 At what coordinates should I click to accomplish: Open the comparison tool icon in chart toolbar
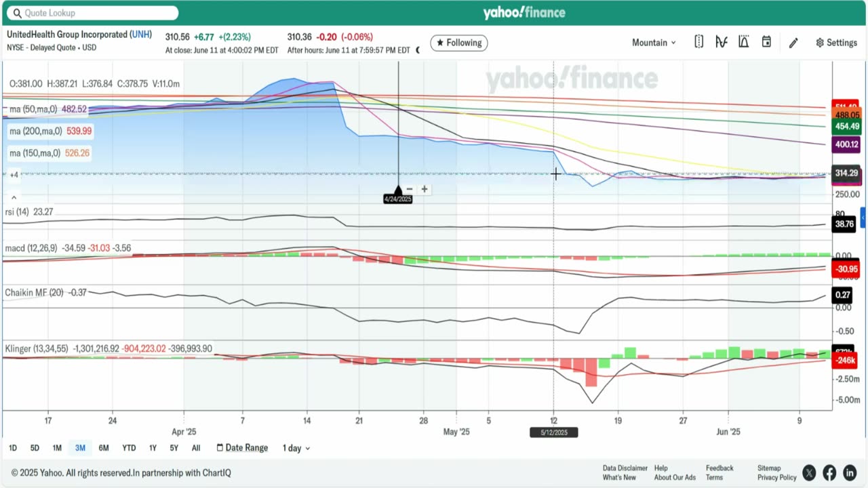(699, 42)
